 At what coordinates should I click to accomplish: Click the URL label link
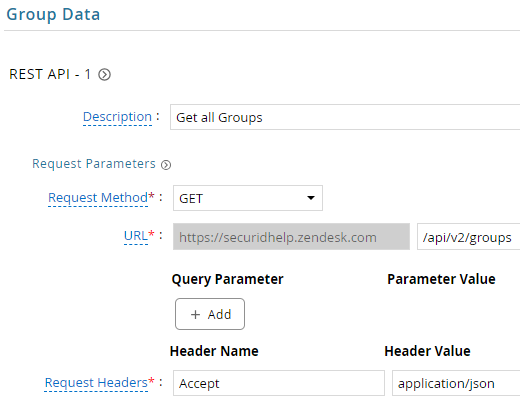coord(136,235)
